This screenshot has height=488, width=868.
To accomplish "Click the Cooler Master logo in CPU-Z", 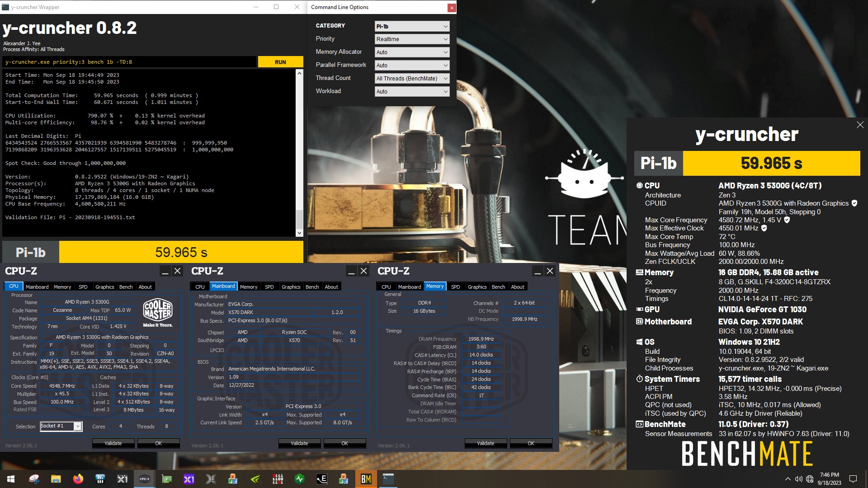I will tap(157, 313).
